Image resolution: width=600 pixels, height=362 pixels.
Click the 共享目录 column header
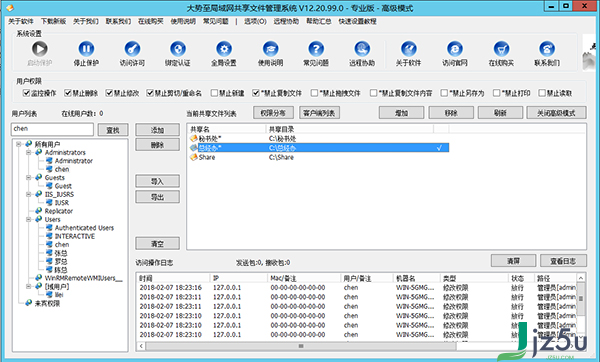tap(349, 129)
